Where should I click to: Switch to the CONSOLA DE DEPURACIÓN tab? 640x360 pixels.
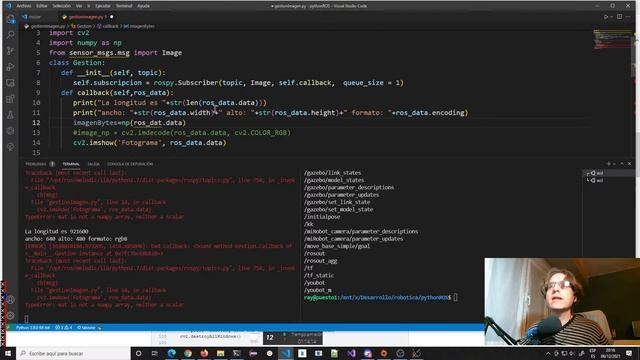[130, 164]
